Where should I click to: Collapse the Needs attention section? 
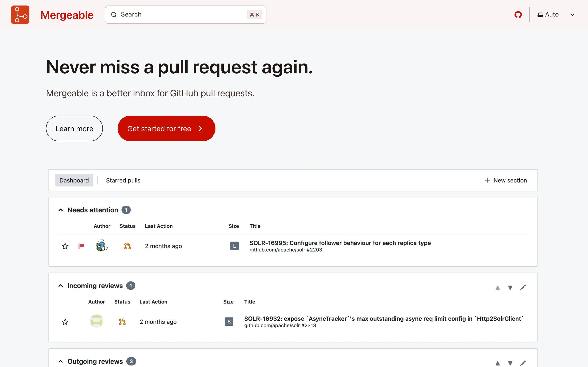(x=61, y=210)
